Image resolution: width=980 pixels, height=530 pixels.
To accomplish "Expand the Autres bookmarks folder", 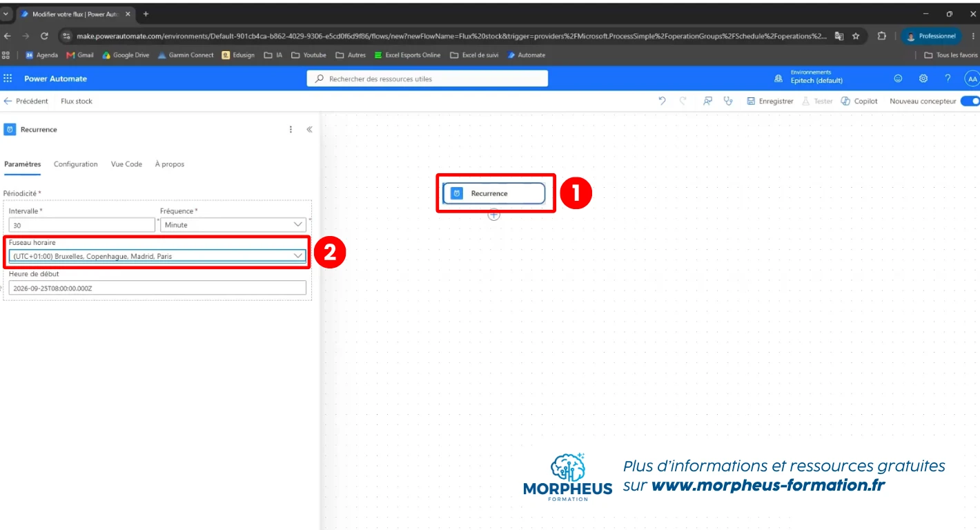I will (x=351, y=55).
